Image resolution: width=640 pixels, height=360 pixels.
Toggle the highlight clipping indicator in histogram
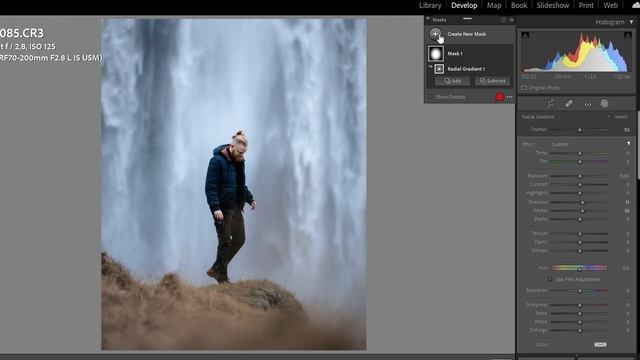coord(628,36)
